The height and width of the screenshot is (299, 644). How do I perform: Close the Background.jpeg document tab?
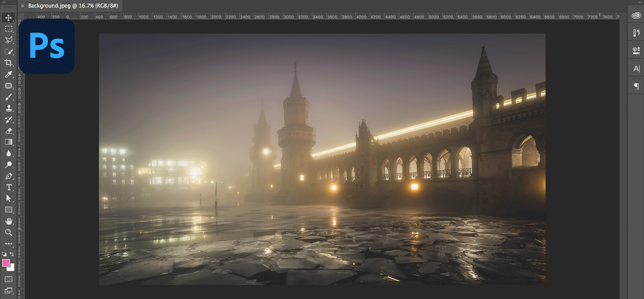pos(22,6)
